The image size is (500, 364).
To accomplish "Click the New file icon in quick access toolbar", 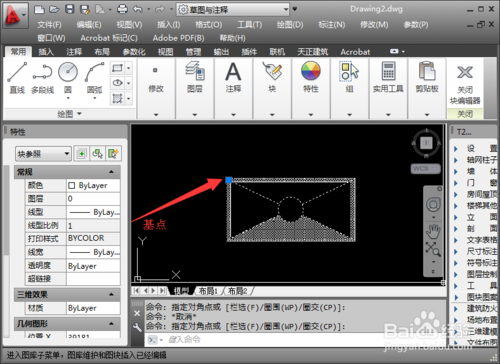I will 40,9.
